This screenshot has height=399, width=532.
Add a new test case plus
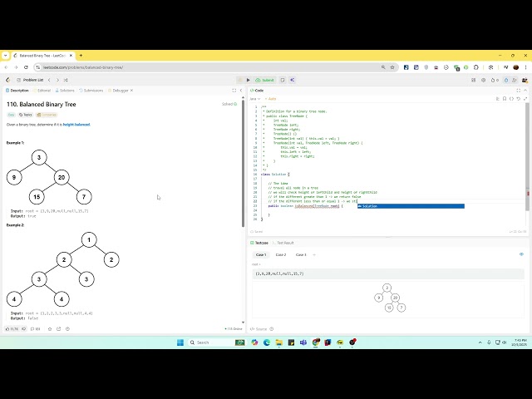[x=314, y=255]
